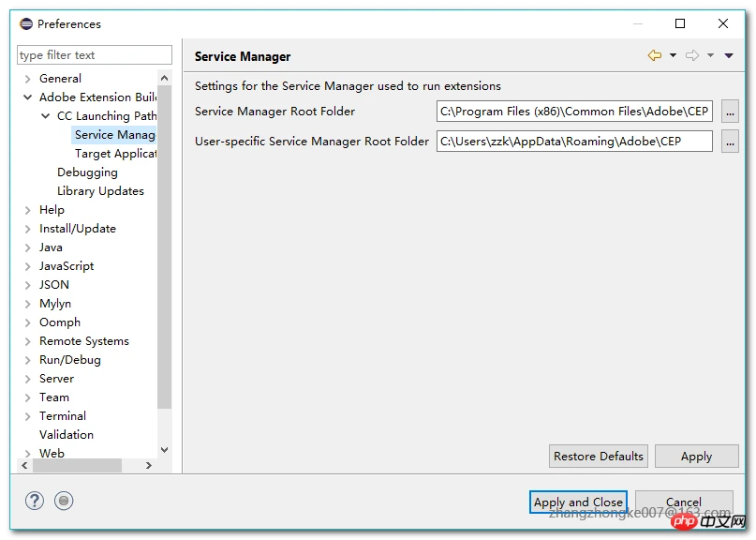Click the tree vertical scrollbar thumb
This screenshot has width=756, height=540.
coord(165,247)
